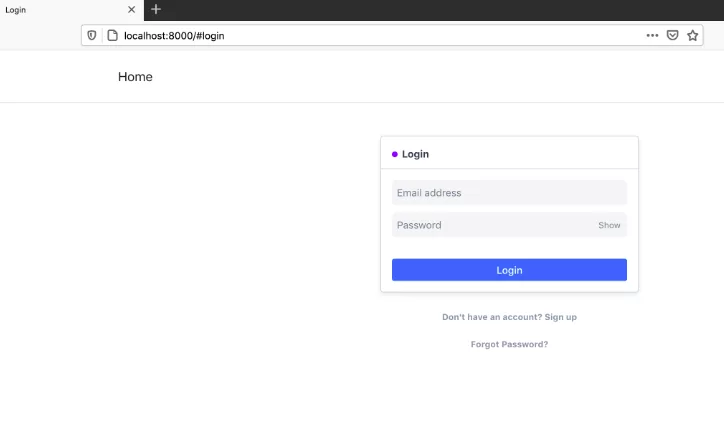Click the Login card heading text
724x447 pixels.
pyautogui.click(x=415, y=154)
